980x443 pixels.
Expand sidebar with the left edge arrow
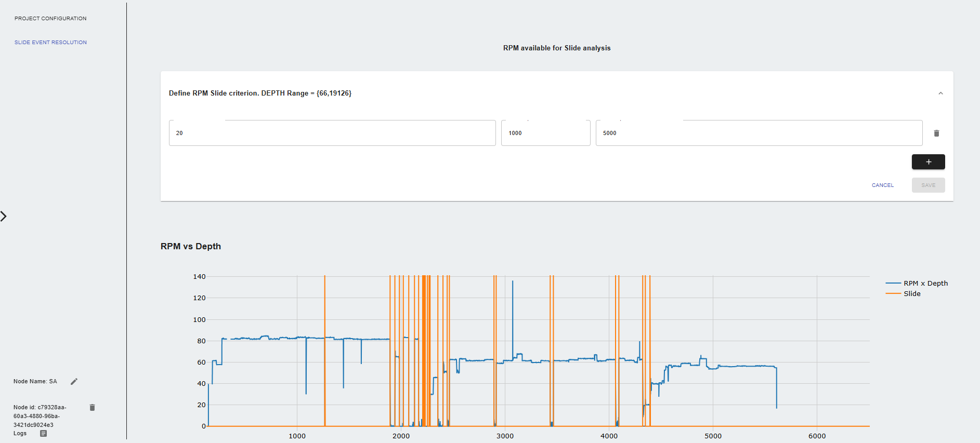click(x=4, y=216)
